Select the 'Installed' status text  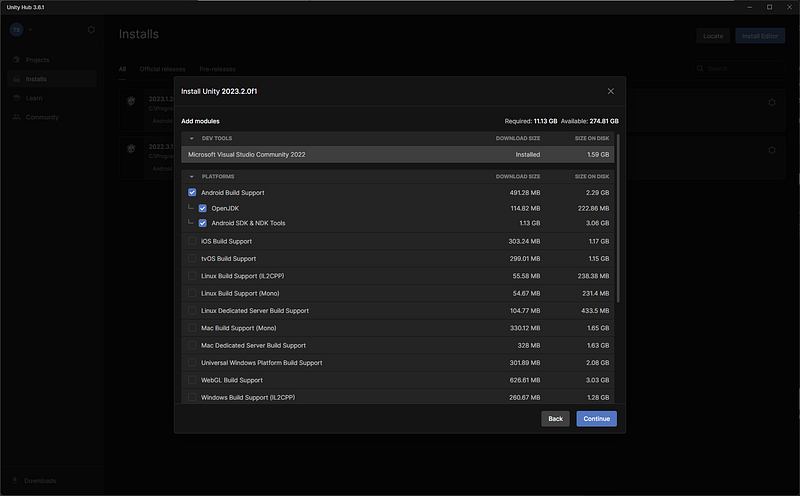pyautogui.click(x=528, y=154)
